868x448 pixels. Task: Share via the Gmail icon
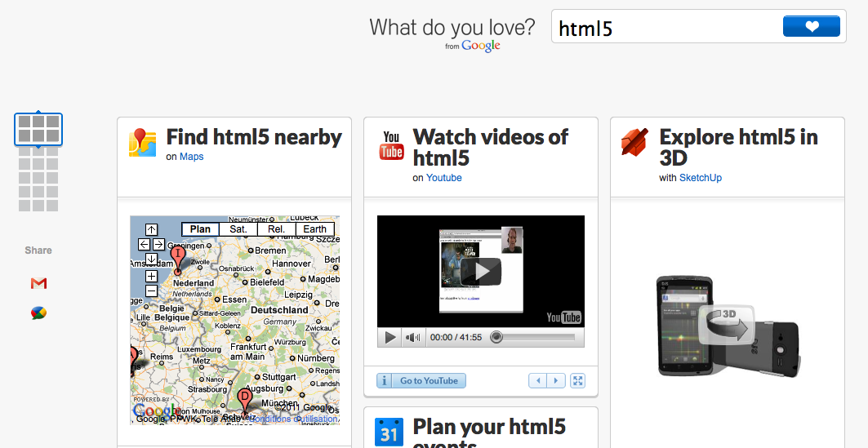click(38, 283)
